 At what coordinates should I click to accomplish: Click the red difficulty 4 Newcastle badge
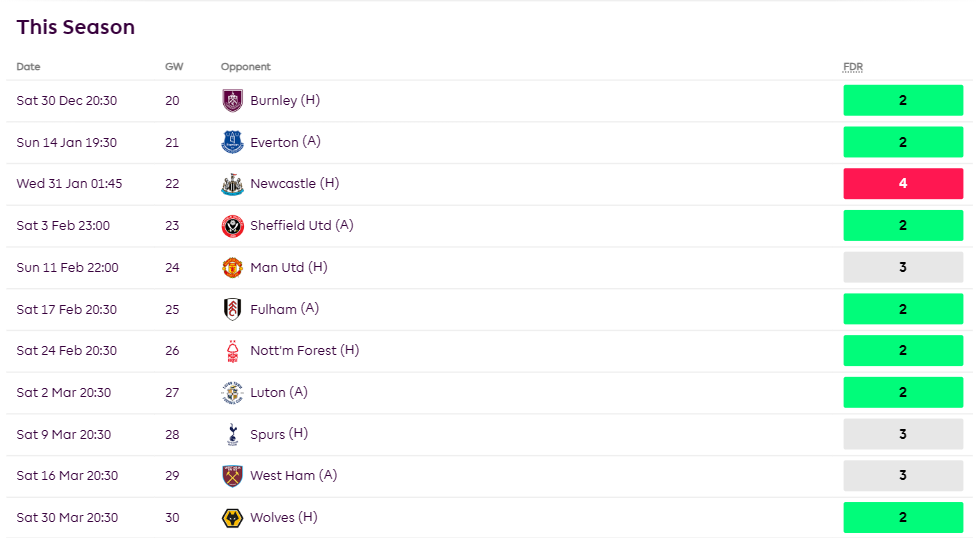[x=903, y=184]
